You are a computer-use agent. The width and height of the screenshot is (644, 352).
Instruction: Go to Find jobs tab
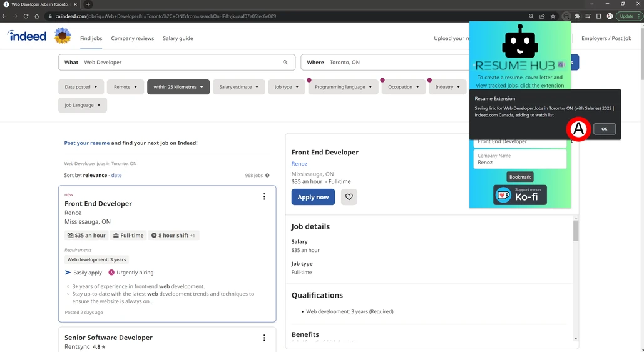tap(91, 38)
